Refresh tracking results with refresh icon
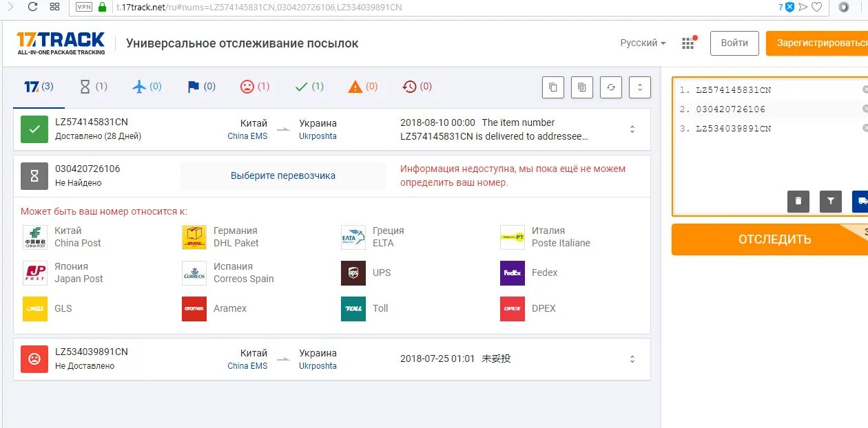 (x=611, y=87)
